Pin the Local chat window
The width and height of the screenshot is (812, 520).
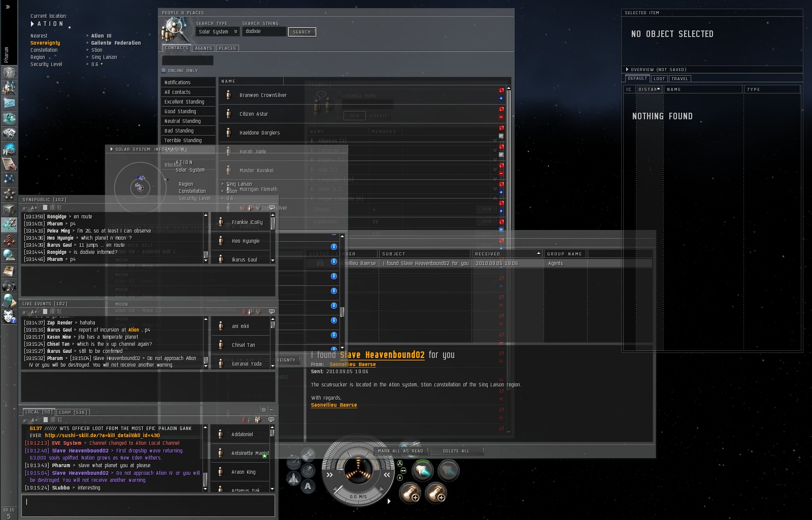click(263, 409)
